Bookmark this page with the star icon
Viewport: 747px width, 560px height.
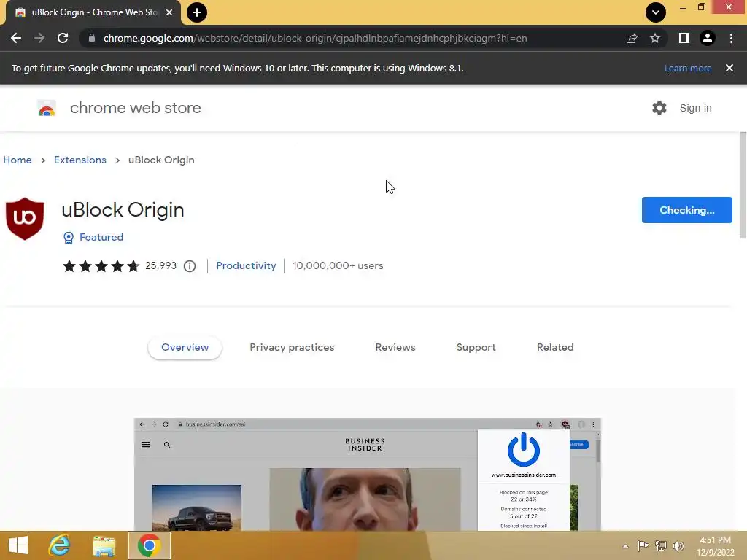click(655, 38)
